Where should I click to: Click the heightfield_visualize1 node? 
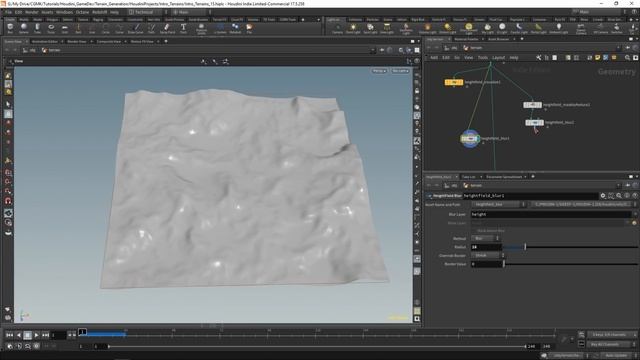click(x=454, y=82)
